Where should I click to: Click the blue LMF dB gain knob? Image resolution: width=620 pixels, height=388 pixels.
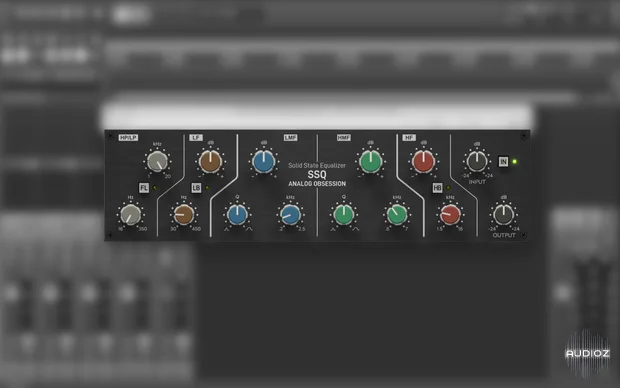coord(264,161)
